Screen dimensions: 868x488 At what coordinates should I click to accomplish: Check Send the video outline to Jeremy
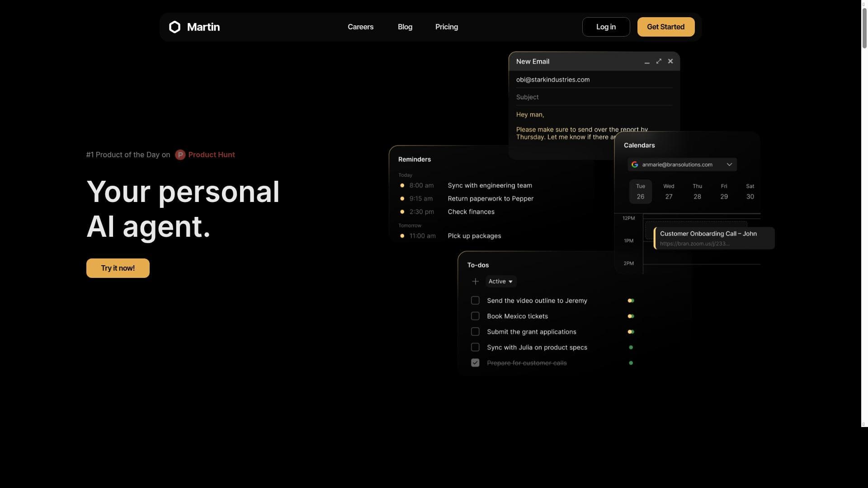475,300
